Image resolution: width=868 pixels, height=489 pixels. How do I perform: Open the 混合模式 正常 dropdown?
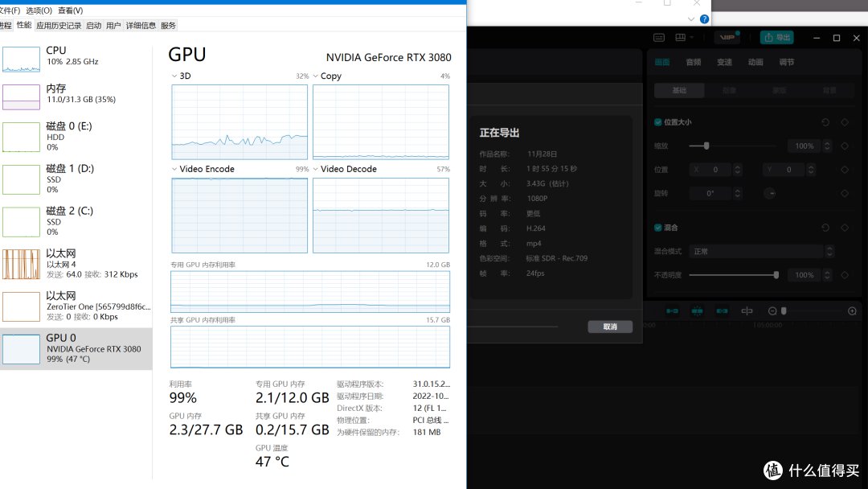(x=761, y=252)
